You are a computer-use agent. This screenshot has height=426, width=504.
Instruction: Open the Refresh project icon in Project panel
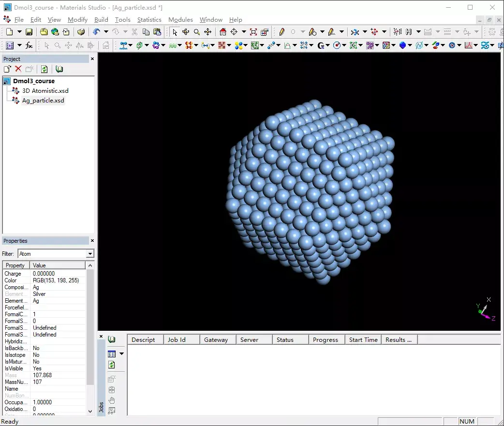pyautogui.click(x=44, y=69)
